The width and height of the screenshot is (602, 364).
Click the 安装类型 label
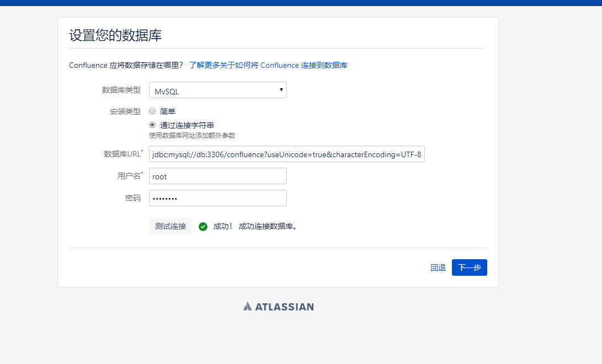(x=125, y=111)
